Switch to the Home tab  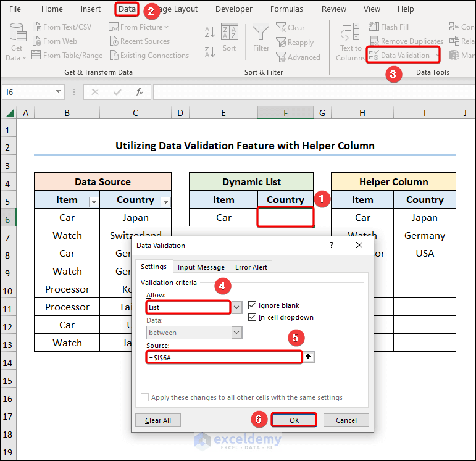[x=52, y=9]
